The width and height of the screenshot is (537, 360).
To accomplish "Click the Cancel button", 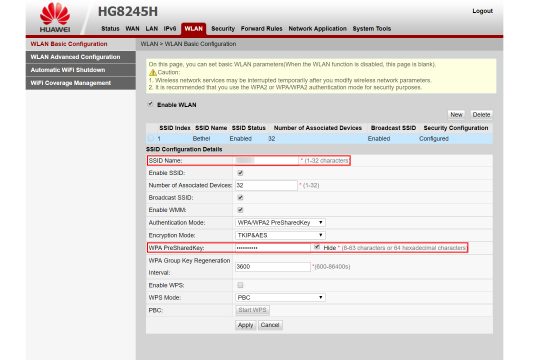I will coord(270,325).
